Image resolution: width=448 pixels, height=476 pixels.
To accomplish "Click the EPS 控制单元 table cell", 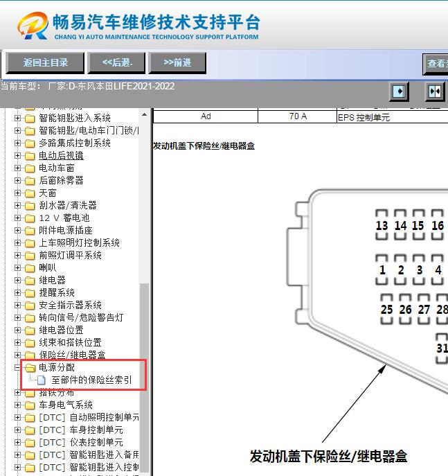I will 392,117.
